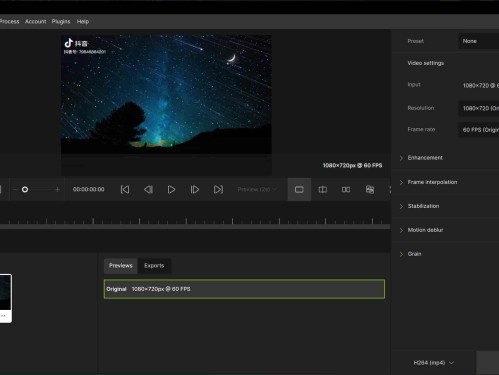This screenshot has height=375, width=499.
Task: Open the Account menu
Action: pyautogui.click(x=36, y=21)
